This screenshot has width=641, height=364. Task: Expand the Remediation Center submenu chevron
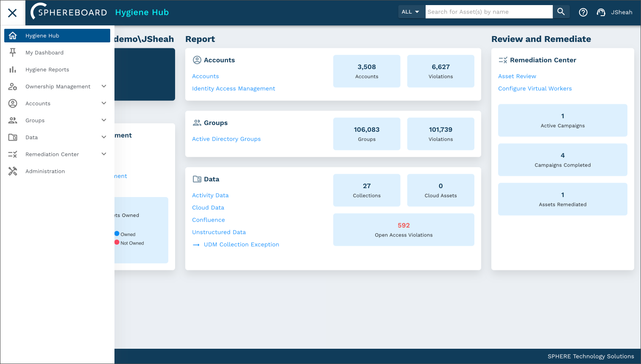pos(104,154)
